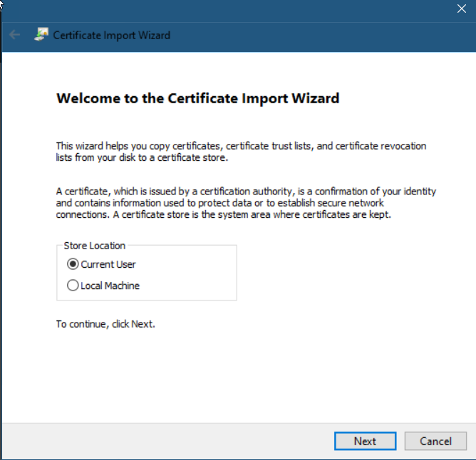476x460 pixels.
Task: Click the 'To continue, click Next.' text
Action: [x=105, y=324]
